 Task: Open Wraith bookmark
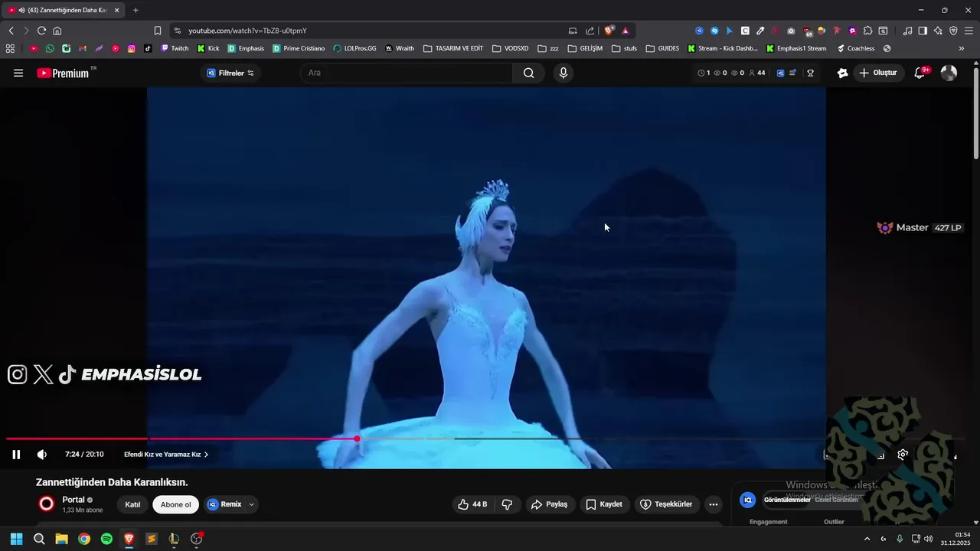pyautogui.click(x=399, y=48)
